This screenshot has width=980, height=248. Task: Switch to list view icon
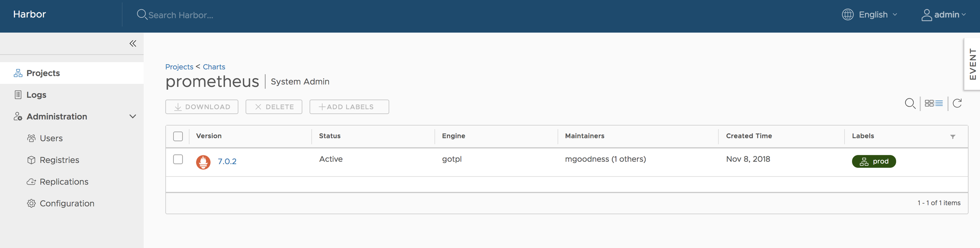(x=939, y=103)
